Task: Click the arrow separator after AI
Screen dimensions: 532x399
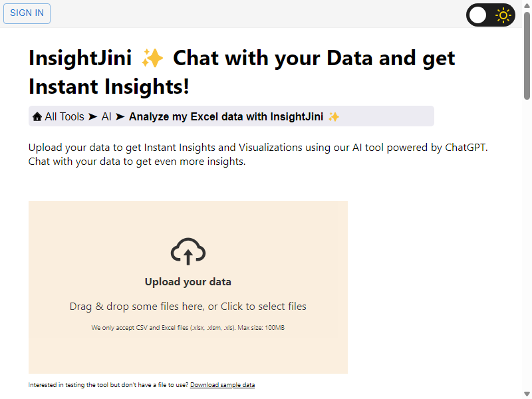Action: tap(120, 117)
